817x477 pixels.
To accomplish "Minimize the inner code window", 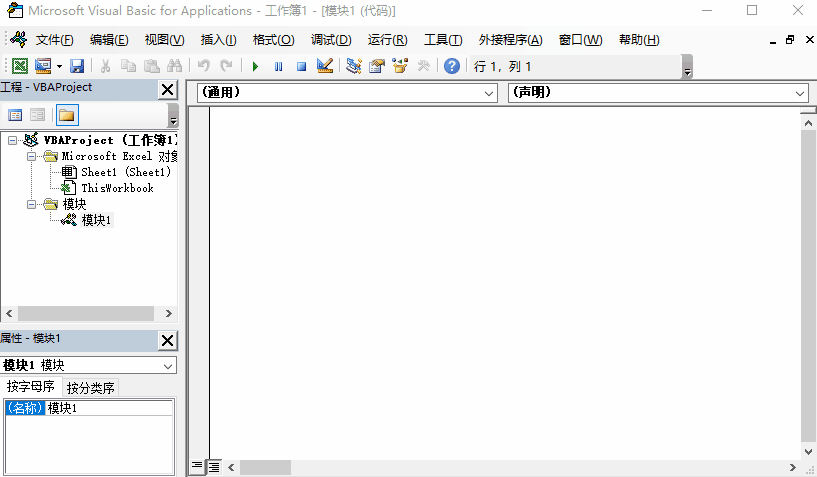I will coord(773,41).
